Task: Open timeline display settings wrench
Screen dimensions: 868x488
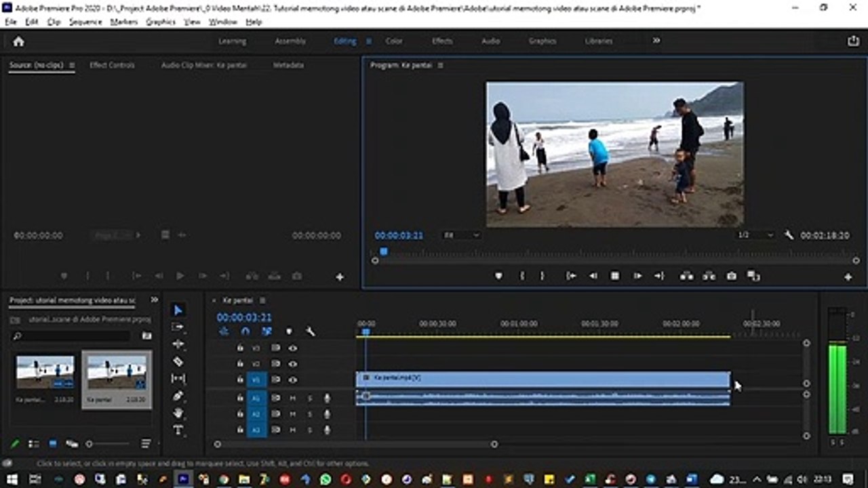Action: (310, 331)
